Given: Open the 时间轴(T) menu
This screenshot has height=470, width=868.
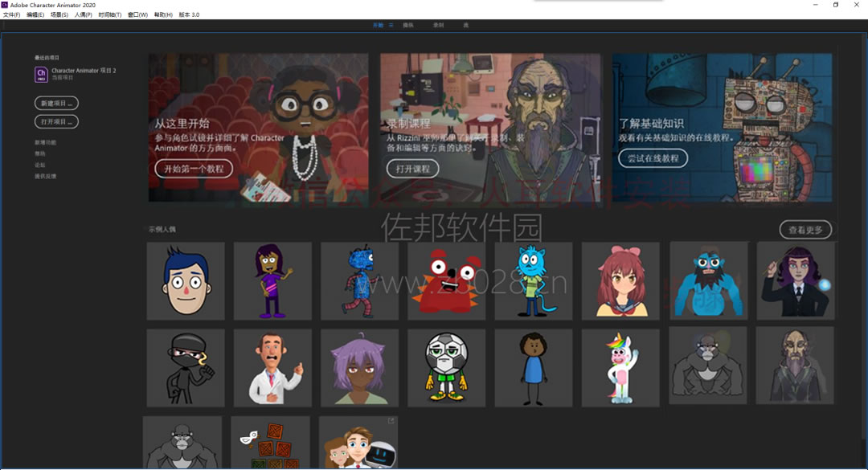Looking at the screenshot, I should [x=109, y=15].
